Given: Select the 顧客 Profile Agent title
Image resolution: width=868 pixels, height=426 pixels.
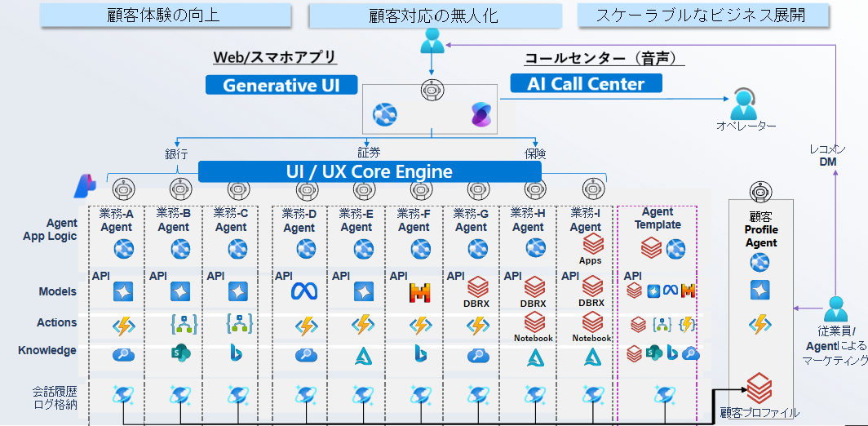Looking at the screenshot, I should tap(761, 230).
